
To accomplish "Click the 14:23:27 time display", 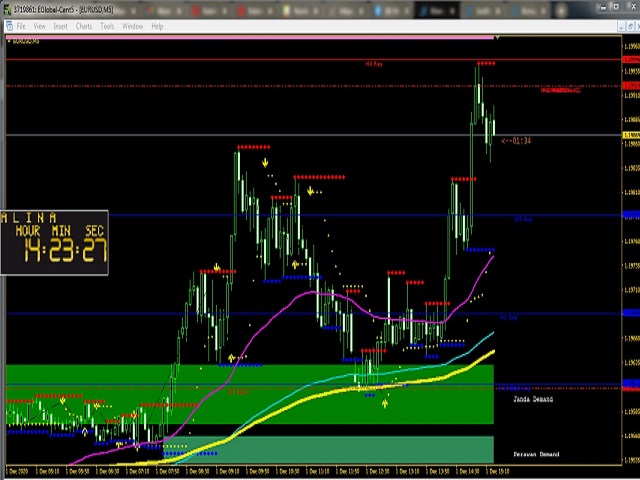I will point(65,250).
